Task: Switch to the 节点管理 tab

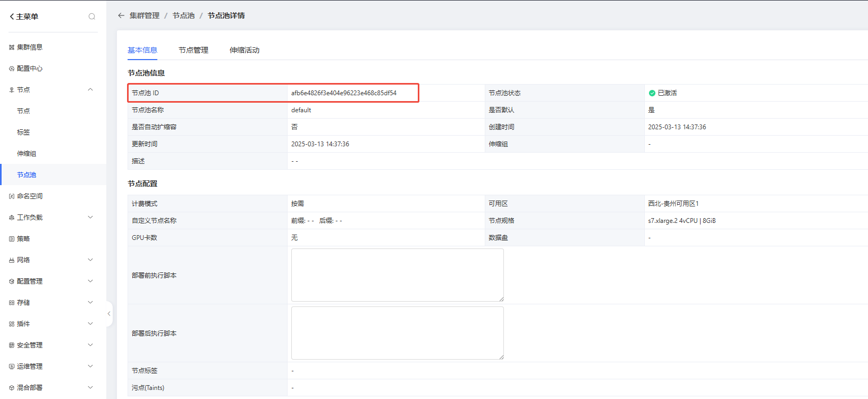Action: tap(193, 50)
